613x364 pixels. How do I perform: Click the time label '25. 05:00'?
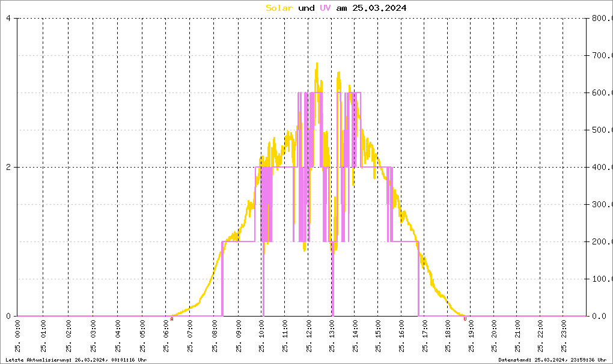[142, 336]
